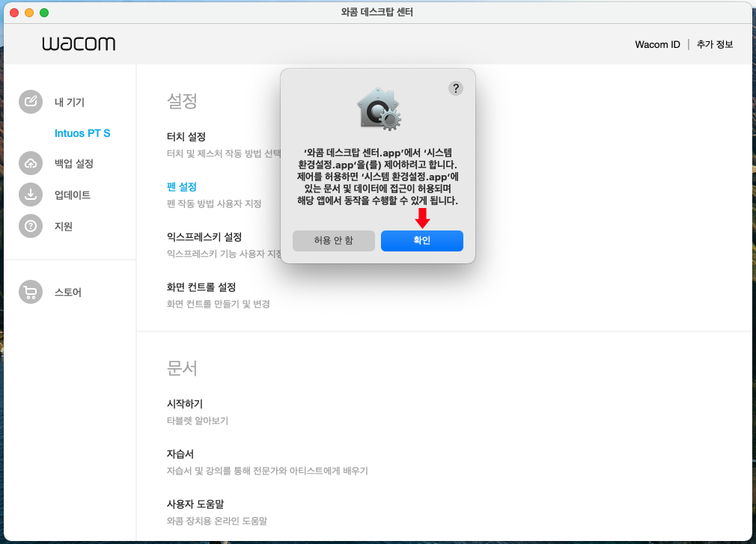756x544 pixels.
Task: Click the description 화면 컨트롤 만들기 및 변경
Action: [219, 304]
